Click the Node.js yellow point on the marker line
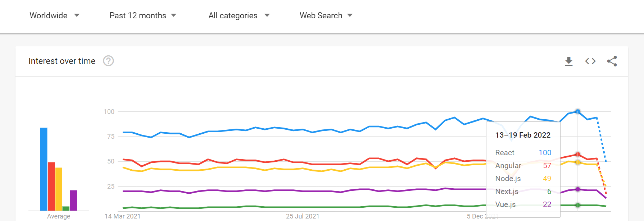Image resolution: width=644 pixels, height=221 pixels. click(x=577, y=162)
